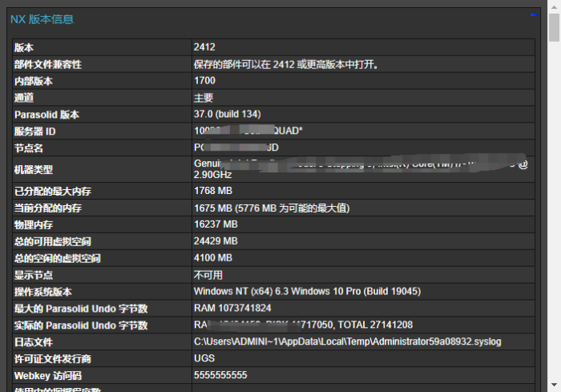Select the 内部版本 value 1700
561x392 pixels.
[204, 81]
